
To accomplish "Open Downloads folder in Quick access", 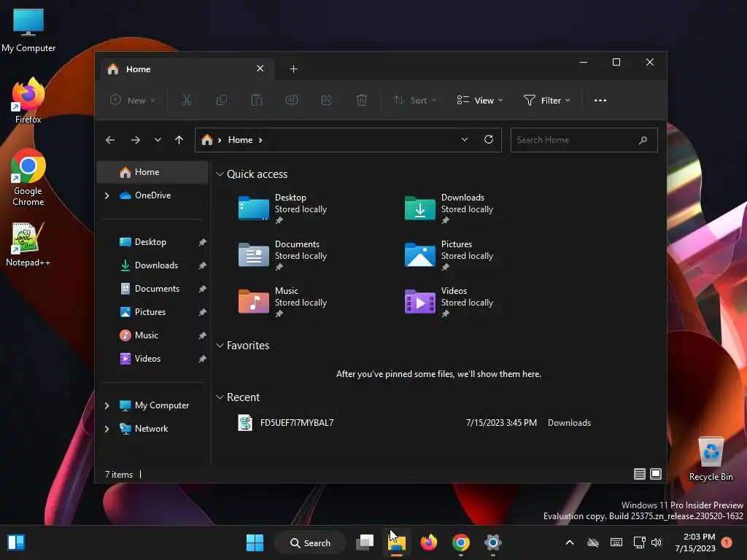I will tap(449, 209).
